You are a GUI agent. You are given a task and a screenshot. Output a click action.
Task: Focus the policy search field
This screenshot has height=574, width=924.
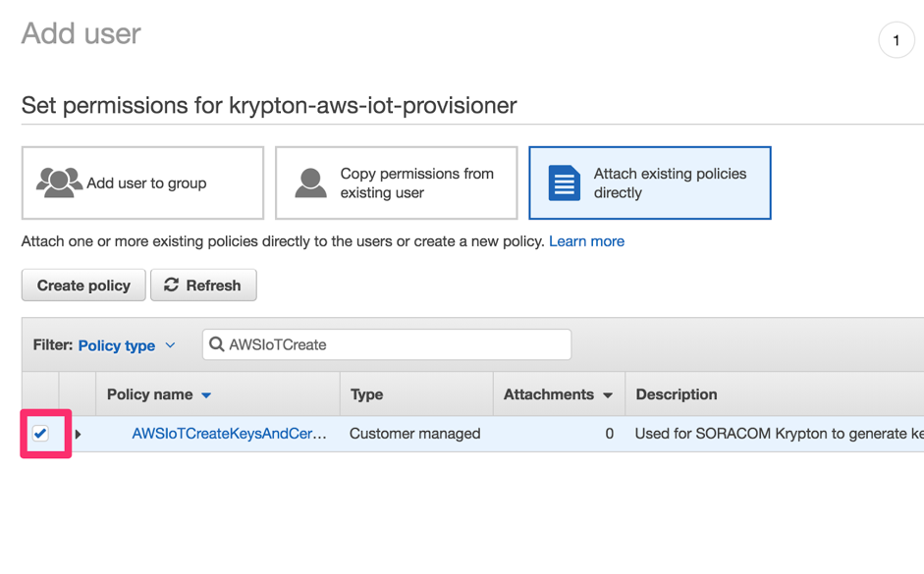(x=393, y=344)
